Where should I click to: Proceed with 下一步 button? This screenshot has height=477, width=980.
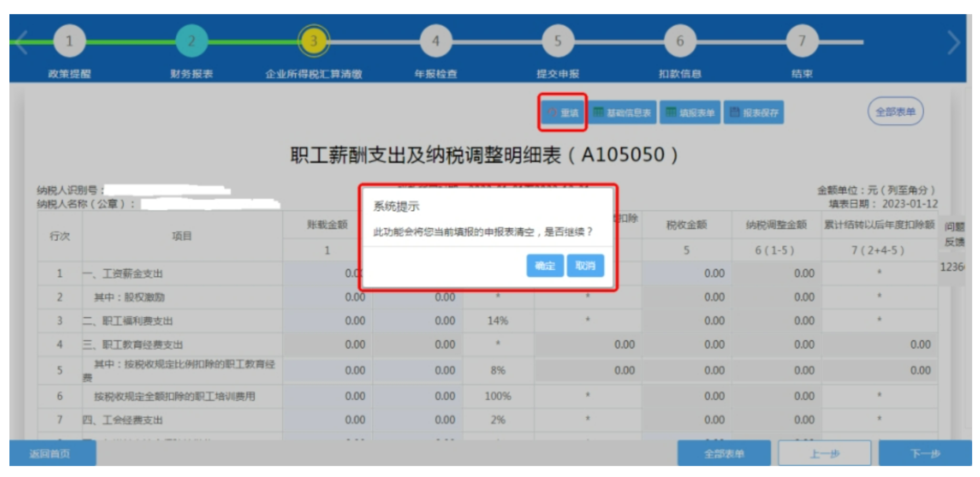point(925,453)
